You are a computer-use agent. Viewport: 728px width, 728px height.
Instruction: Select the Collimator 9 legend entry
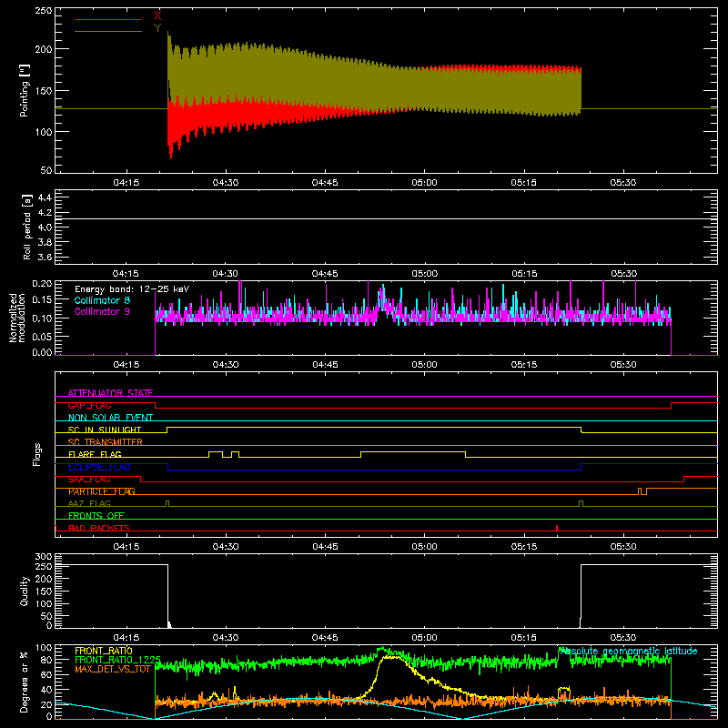102,311
